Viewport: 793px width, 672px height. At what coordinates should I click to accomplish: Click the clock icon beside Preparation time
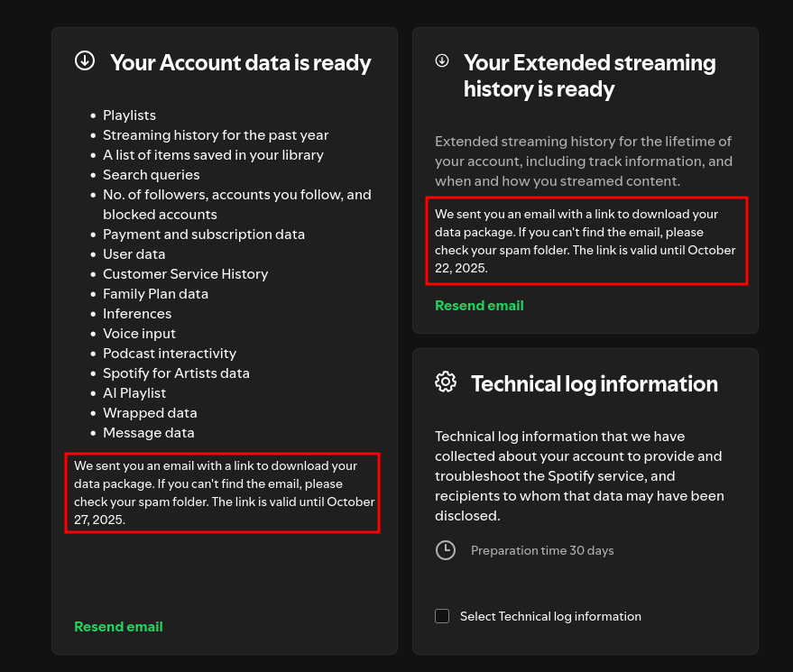(446, 550)
